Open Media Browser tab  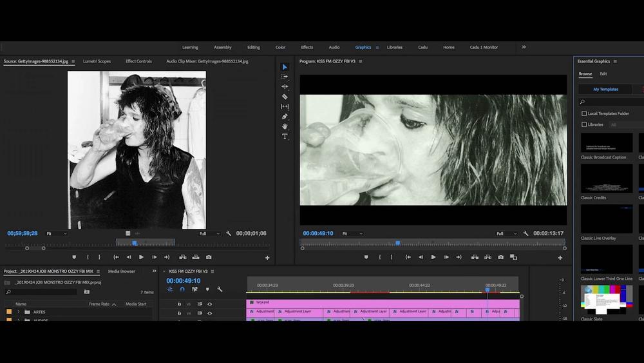tap(122, 271)
